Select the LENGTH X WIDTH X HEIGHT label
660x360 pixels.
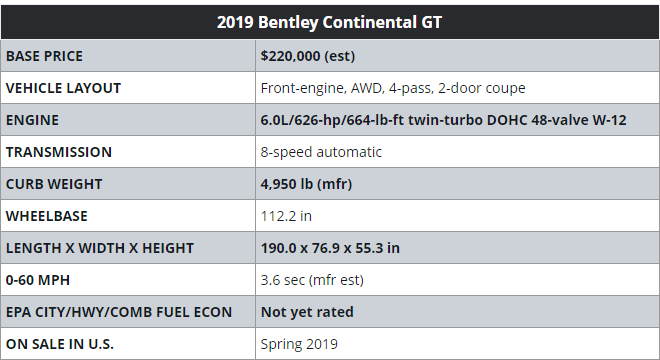point(100,248)
